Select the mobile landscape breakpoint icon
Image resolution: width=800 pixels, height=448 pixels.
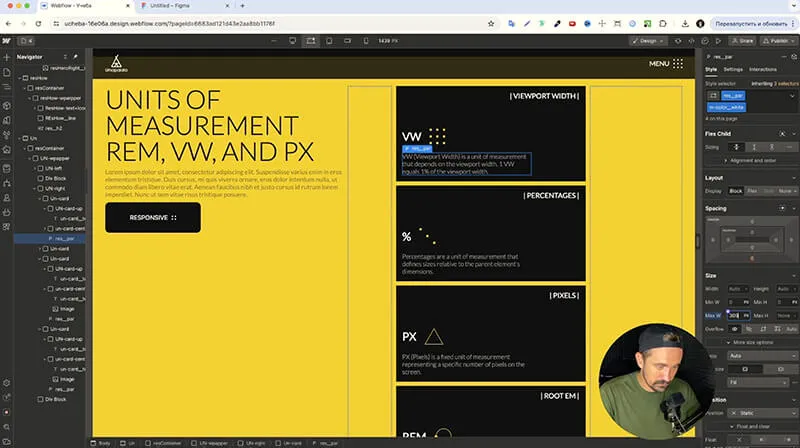coord(347,41)
